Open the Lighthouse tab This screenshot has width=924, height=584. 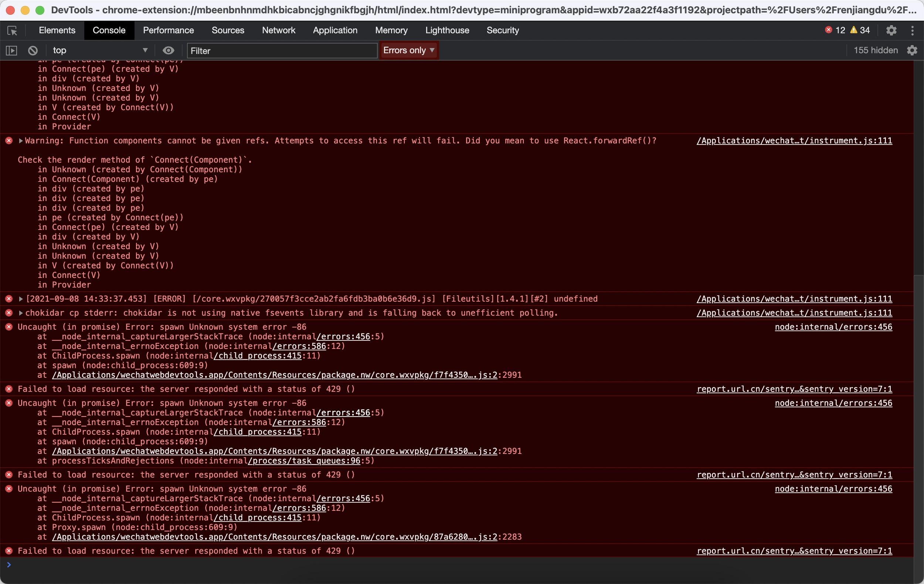[x=447, y=30]
